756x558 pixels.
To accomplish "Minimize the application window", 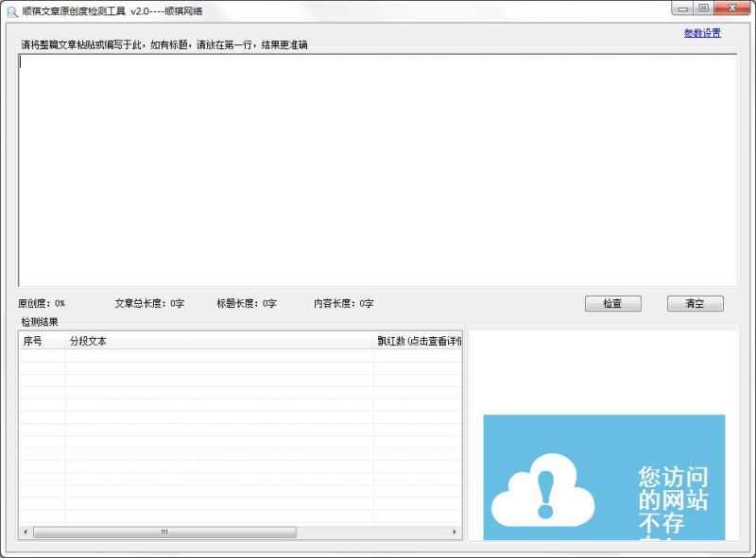I will tap(683, 8).
